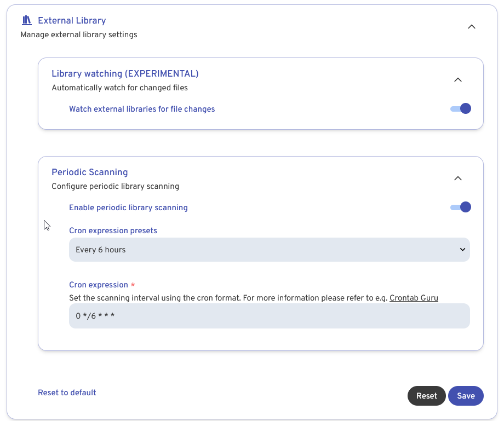Collapse the Periodic Scanning panel chevron
The image size is (504, 421).
coord(458,178)
